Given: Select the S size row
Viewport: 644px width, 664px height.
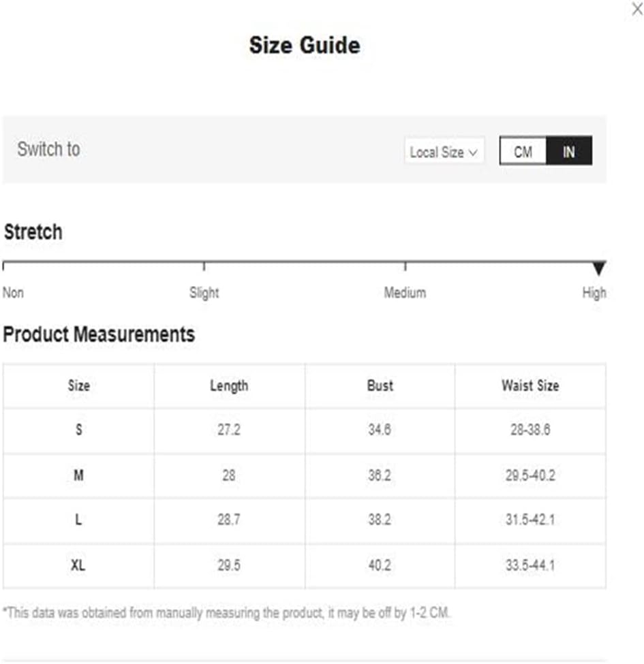Looking at the screenshot, I should tap(304, 430).
